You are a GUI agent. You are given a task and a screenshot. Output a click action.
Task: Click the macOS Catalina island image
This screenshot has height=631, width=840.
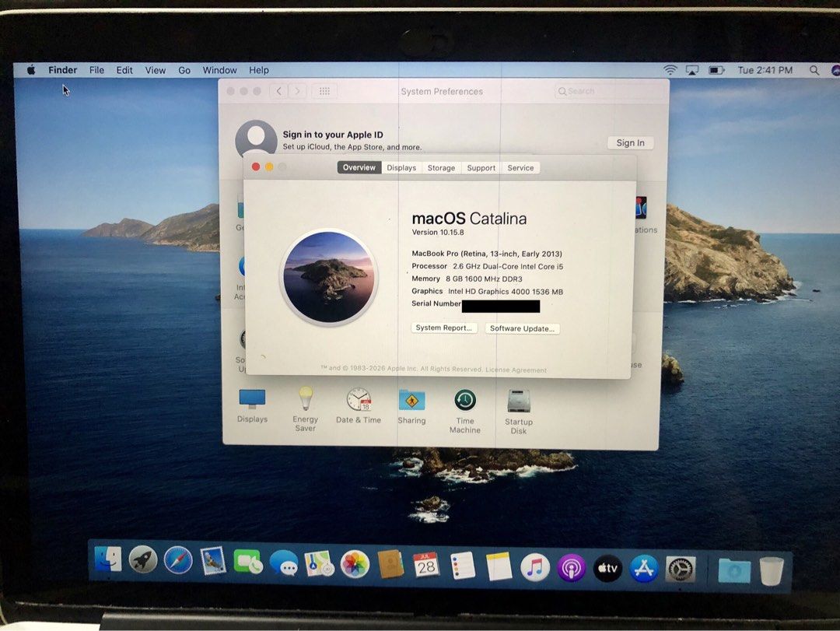tap(328, 277)
